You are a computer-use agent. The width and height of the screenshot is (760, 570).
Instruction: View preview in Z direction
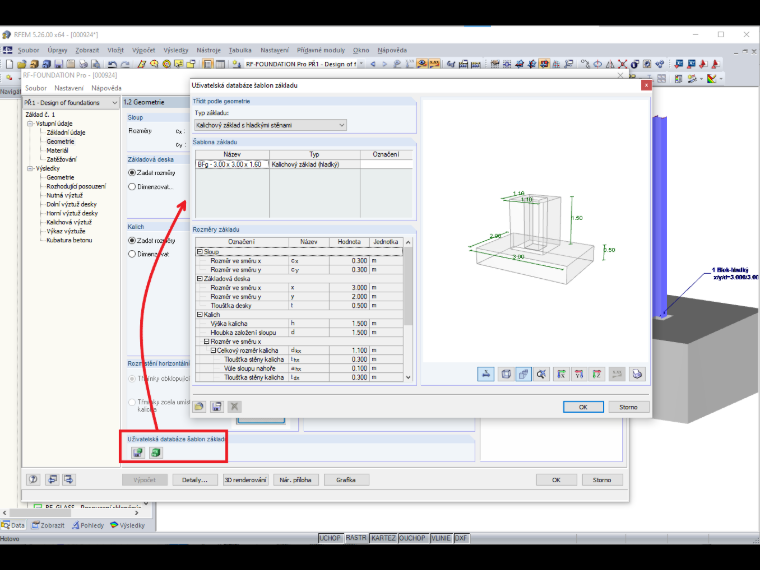(x=597, y=374)
